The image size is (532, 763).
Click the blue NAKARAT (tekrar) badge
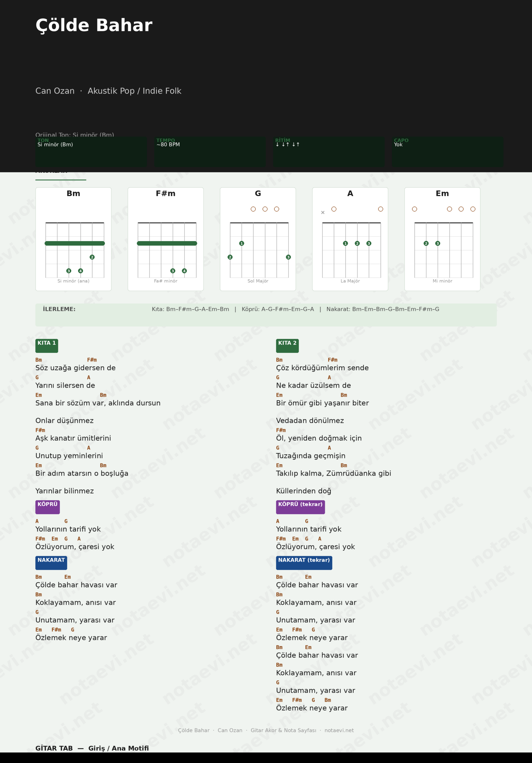304,563
